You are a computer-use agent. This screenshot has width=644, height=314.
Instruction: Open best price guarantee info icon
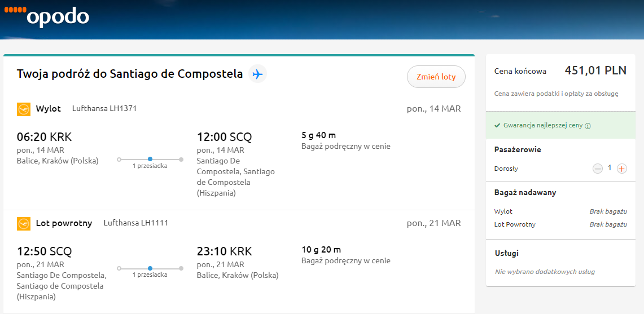tap(588, 126)
